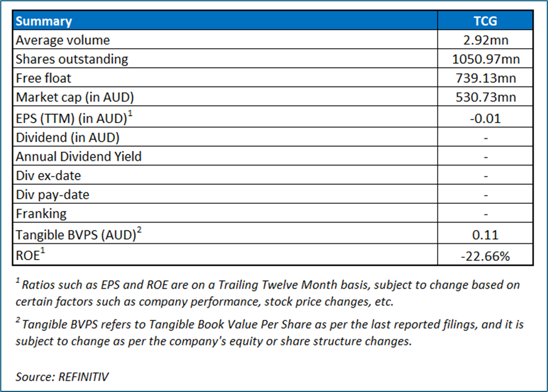Select the Free float row label

pos(44,78)
